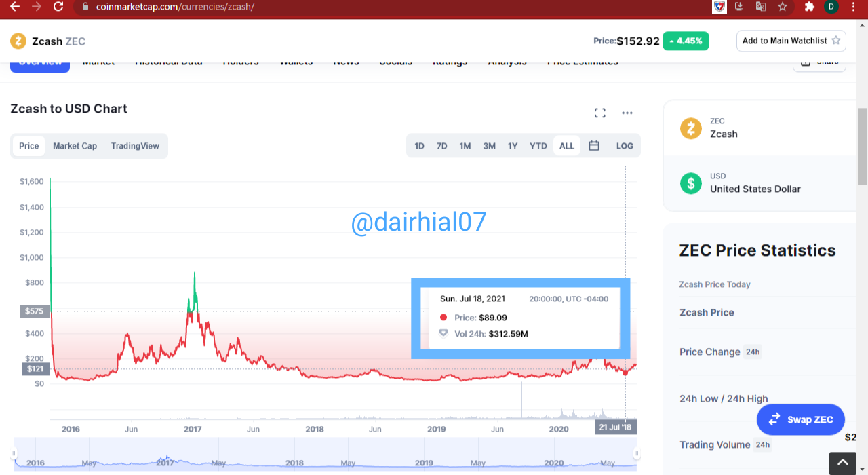
Task: Click the 4.45% price change badge
Action: (x=686, y=41)
